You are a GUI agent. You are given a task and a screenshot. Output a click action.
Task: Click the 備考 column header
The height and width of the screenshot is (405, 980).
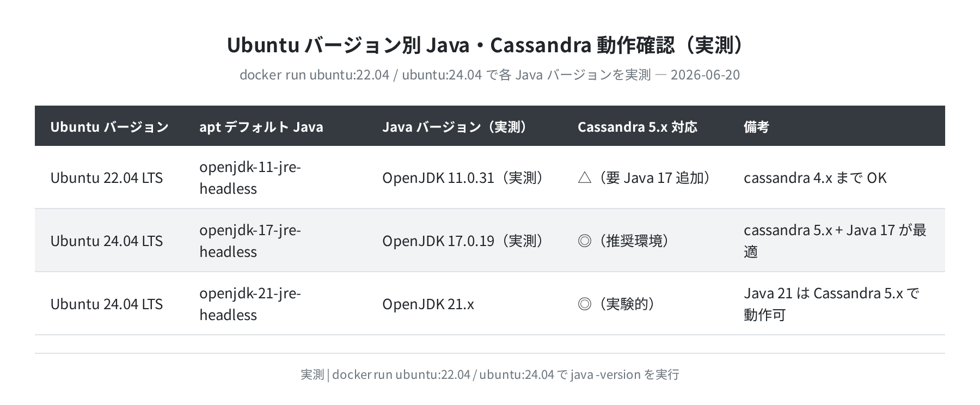pos(756,127)
